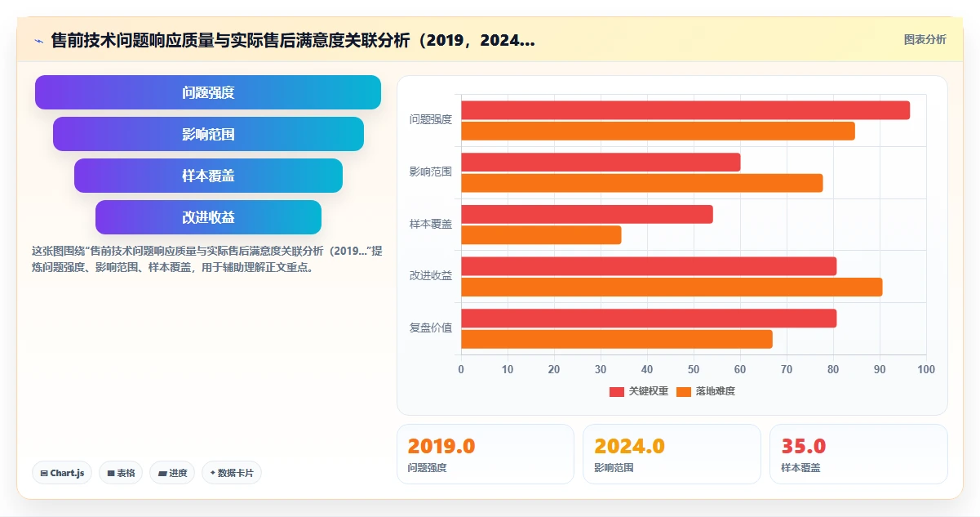Click the progress icon in the 进度 tag
980x517 pixels.
click(162, 473)
